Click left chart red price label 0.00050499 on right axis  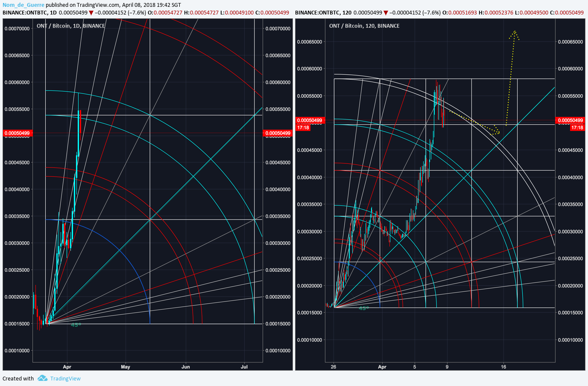click(x=278, y=133)
